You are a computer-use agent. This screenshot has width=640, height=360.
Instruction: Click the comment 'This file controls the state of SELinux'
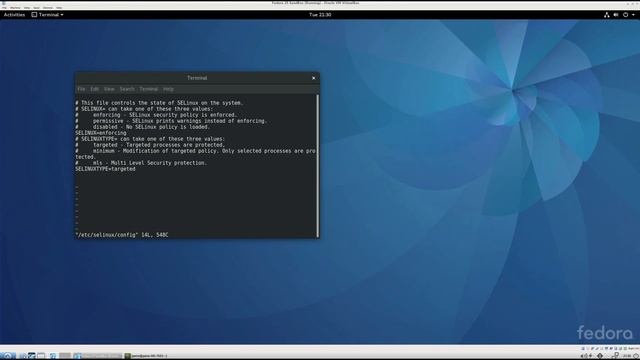(159, 103)
